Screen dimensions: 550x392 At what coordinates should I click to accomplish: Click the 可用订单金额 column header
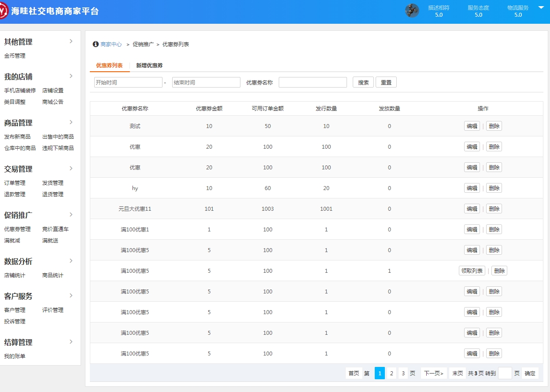(x=268, y=109)
